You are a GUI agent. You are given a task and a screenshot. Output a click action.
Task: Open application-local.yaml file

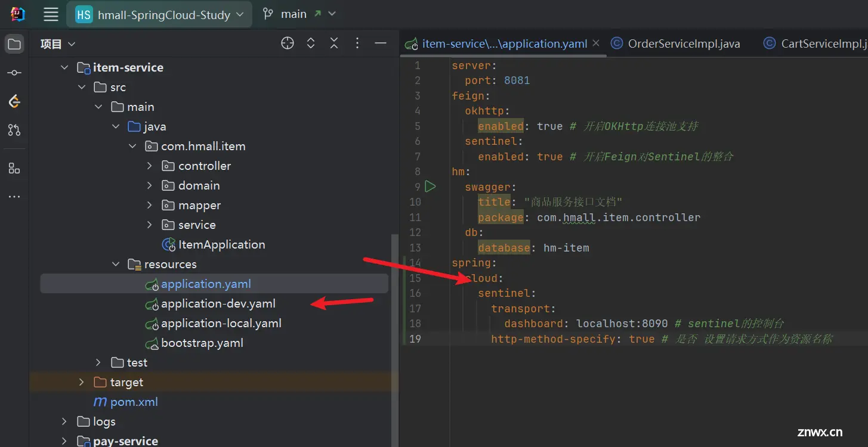point(213,324)
